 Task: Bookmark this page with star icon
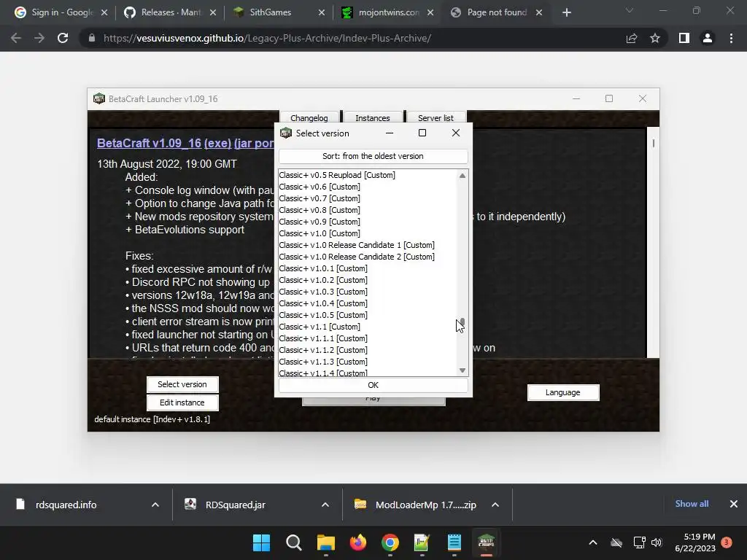(x=655, y=38)
